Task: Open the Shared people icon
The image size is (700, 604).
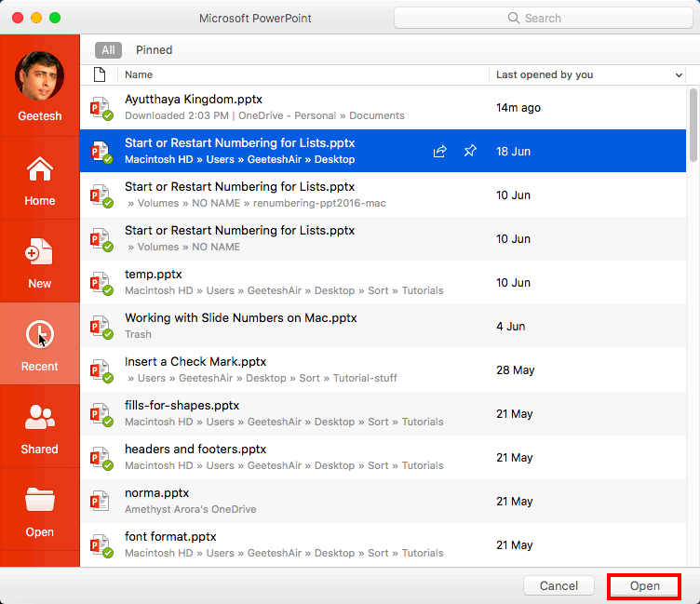Action: click(x=39, y=418)
